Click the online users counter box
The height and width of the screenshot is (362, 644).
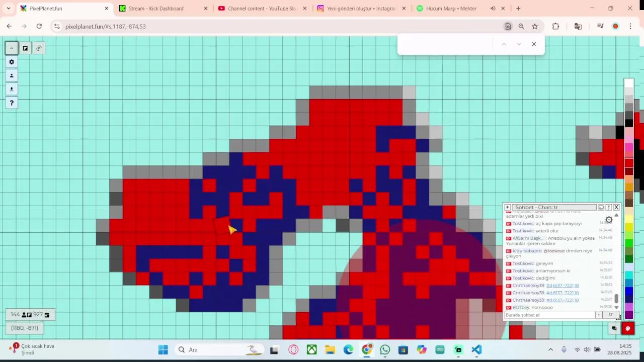(x=30, y=315)
